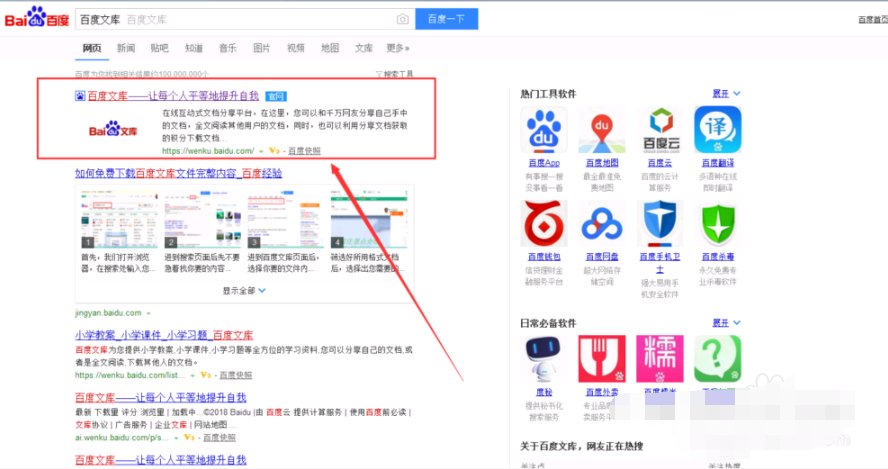Switch to the 知道 tab
The width and height of the screenshot is (888, 469).
pyautogui.click(x=194, y=48)
